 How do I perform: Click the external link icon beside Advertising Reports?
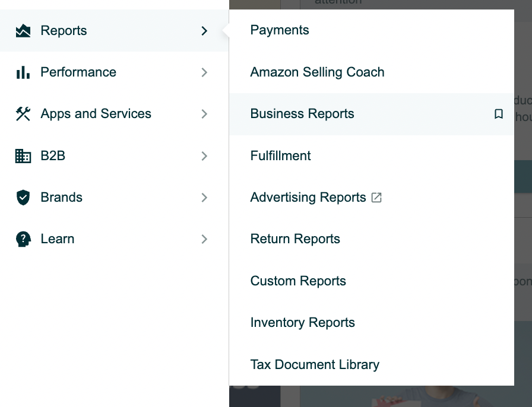[376, 198]
